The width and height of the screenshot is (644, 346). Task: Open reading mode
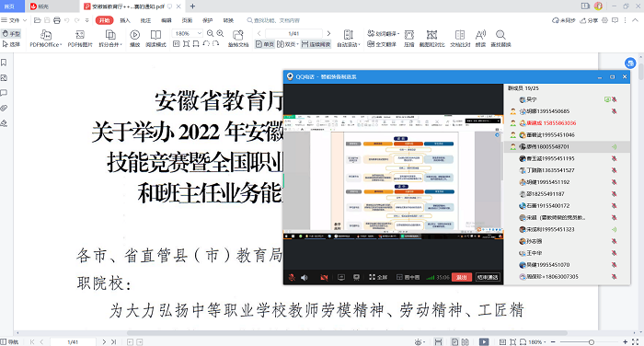point(155,39)
